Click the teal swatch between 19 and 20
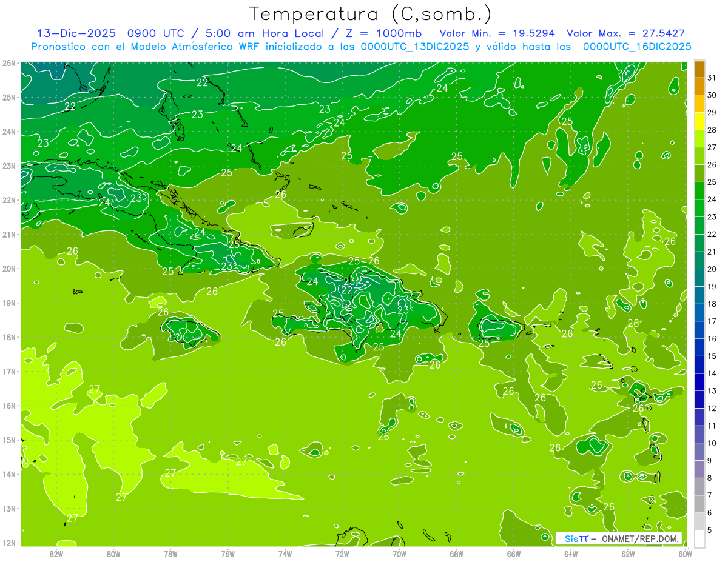The height and width of the screenshot is (562, 728). coord(699,278)
